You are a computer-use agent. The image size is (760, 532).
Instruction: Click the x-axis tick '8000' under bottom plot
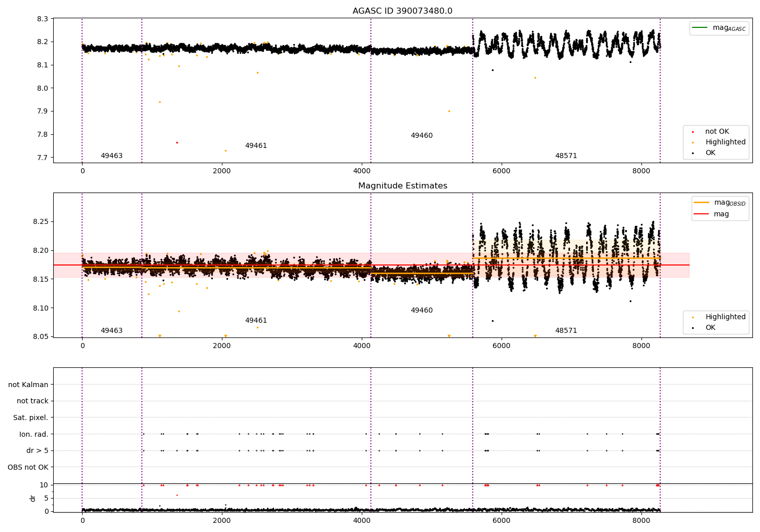pos(641,520)
